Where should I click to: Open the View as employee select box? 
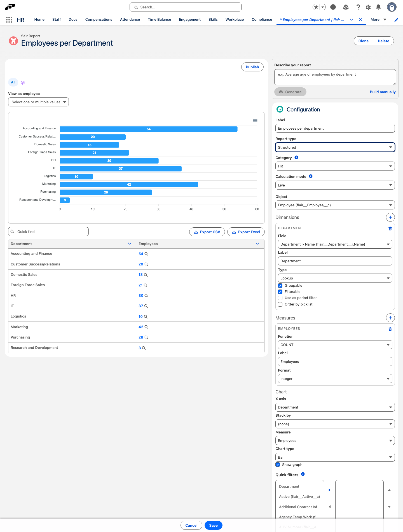[x=38, y=102]
